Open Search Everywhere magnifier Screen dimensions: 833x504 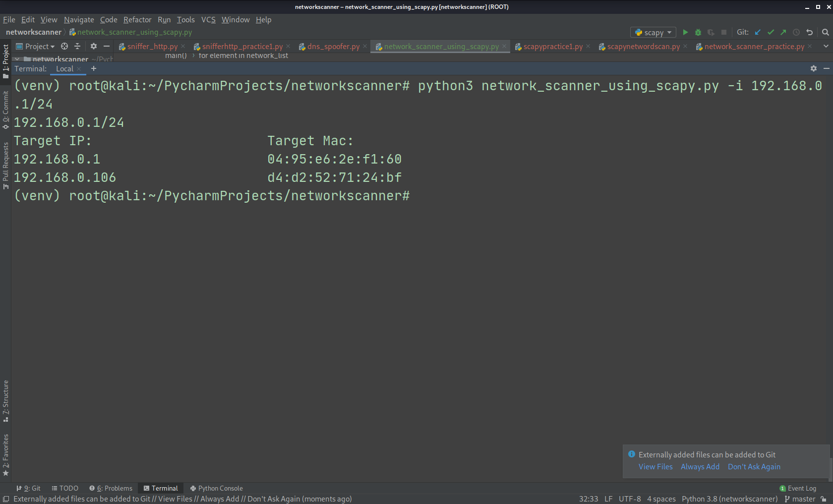pyautogui.click(x=826, y=32)
